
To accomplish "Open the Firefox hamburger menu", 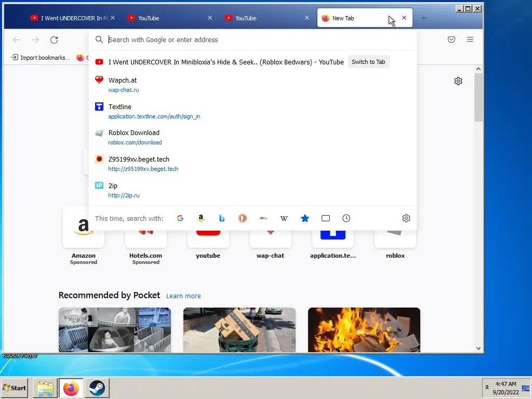I will tap(470, 39).
